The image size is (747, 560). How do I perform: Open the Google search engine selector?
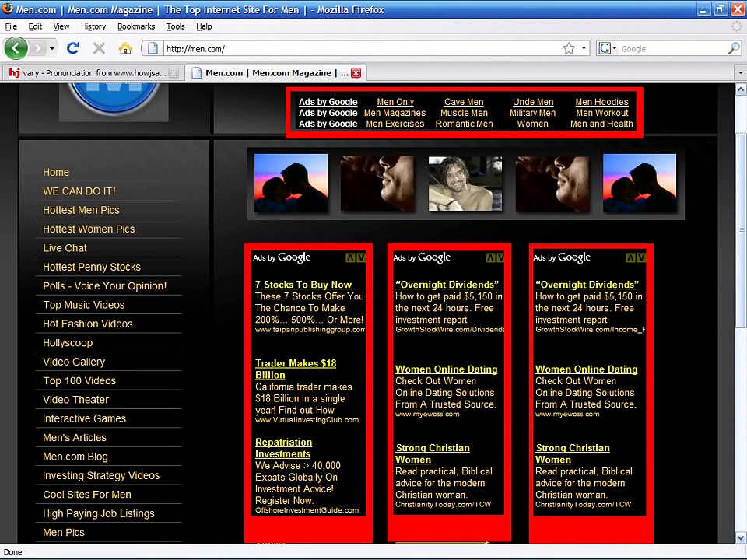[608, 48]
